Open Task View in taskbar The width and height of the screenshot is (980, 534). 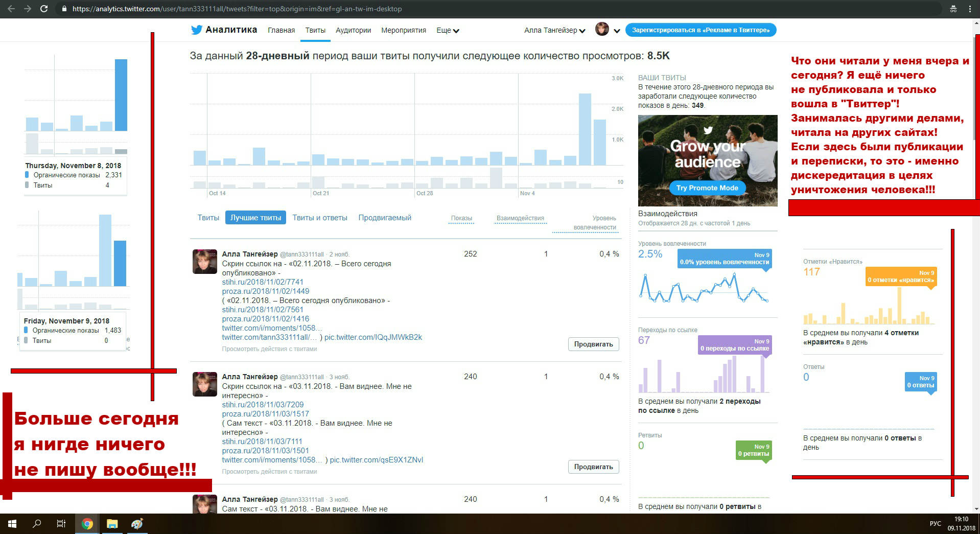pyautogui.click(x=61, y=524)
